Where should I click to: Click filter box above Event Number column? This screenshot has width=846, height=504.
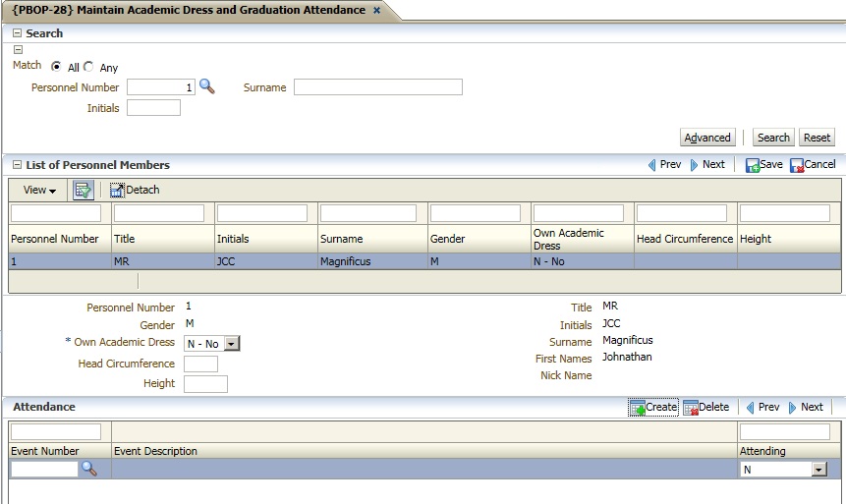[56, 431]
